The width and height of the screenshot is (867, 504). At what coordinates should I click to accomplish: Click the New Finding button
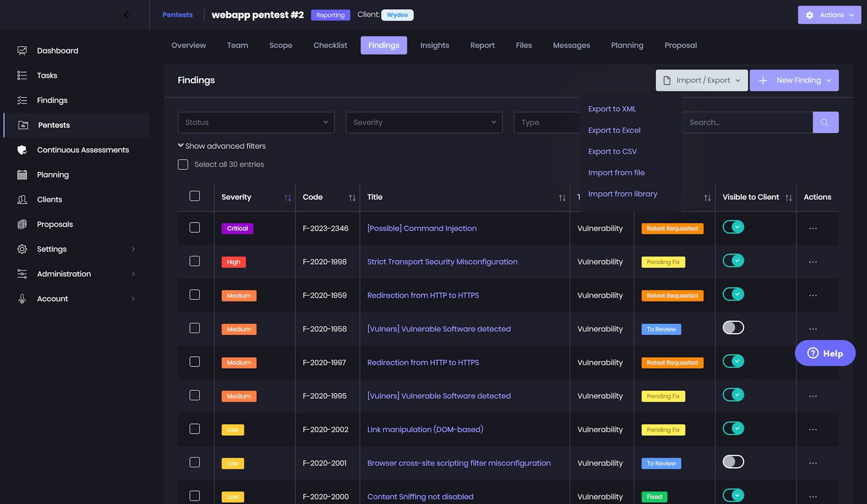[794, 81]
